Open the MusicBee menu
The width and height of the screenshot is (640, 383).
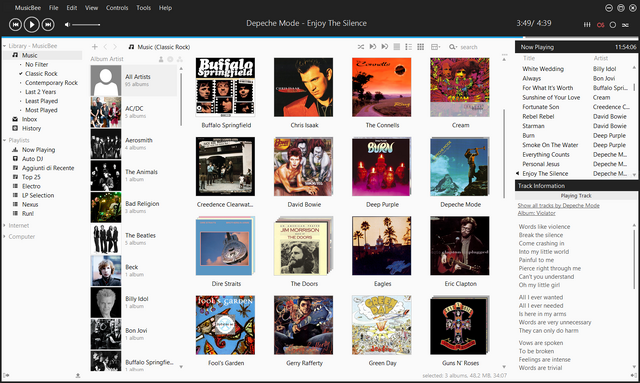pos(28,8)
